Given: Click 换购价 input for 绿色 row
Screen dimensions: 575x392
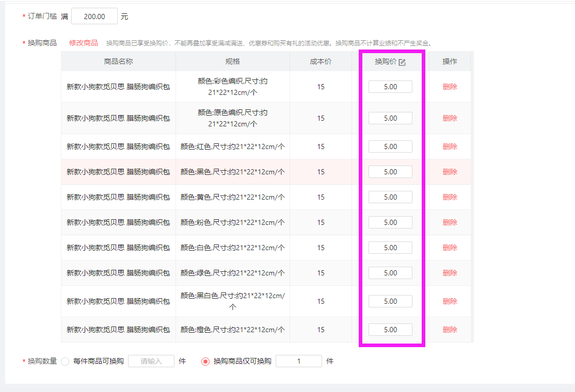Looking at the screenshot, I should coord(390,273).
